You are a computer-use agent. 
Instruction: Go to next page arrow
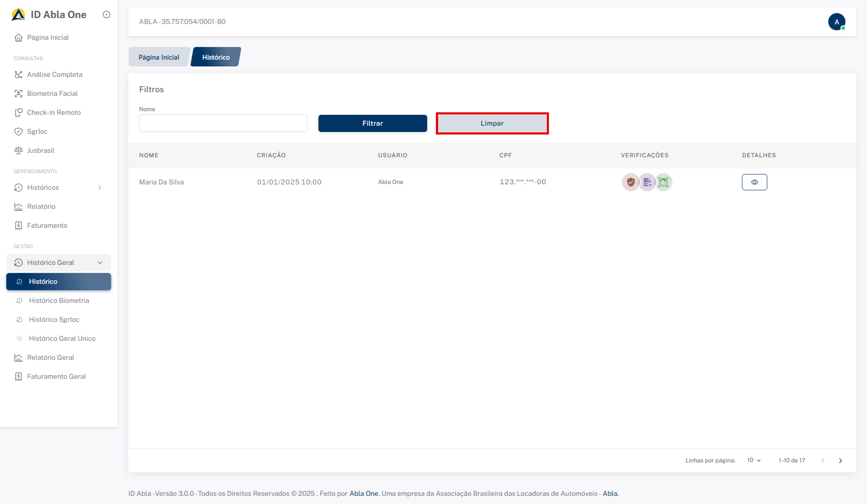coord(840,461)
